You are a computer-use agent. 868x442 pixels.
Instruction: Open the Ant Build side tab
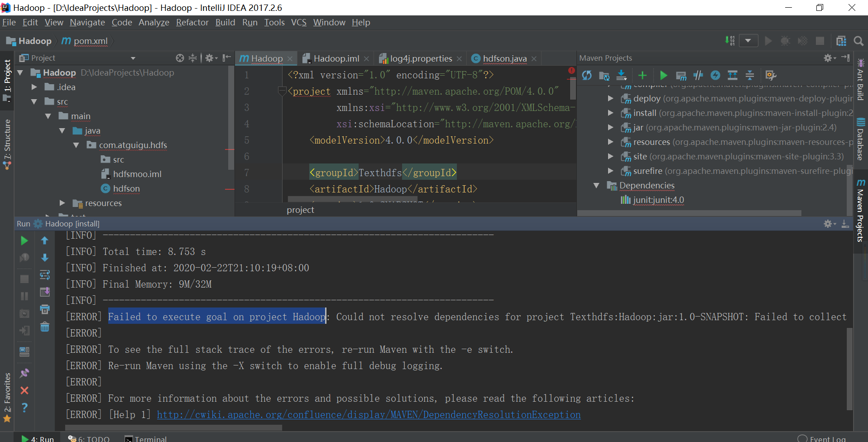point(860,79)
